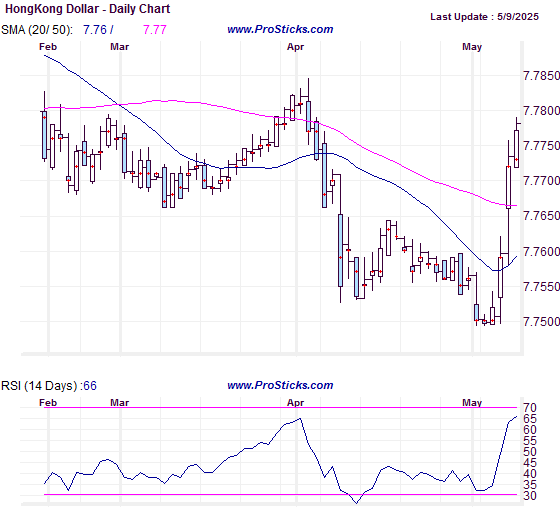The image size is (560, 525).
Task: Click the Mar label on the price chart
Action: (119, 47)
